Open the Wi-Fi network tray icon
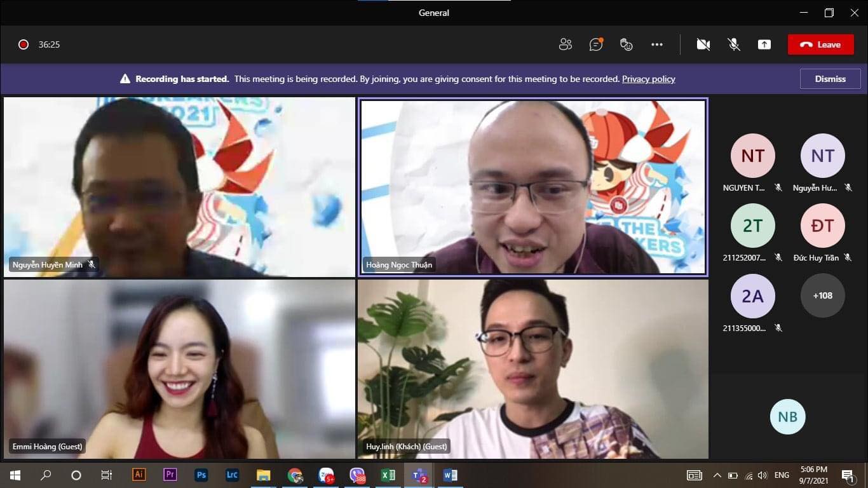Screen dimensions: 868x488 click(748, 475)
